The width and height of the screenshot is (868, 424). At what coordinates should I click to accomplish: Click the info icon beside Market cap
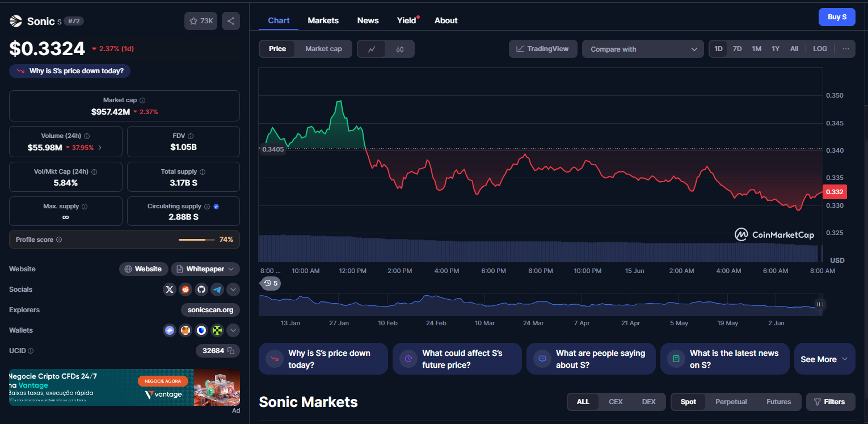(142, 100)
